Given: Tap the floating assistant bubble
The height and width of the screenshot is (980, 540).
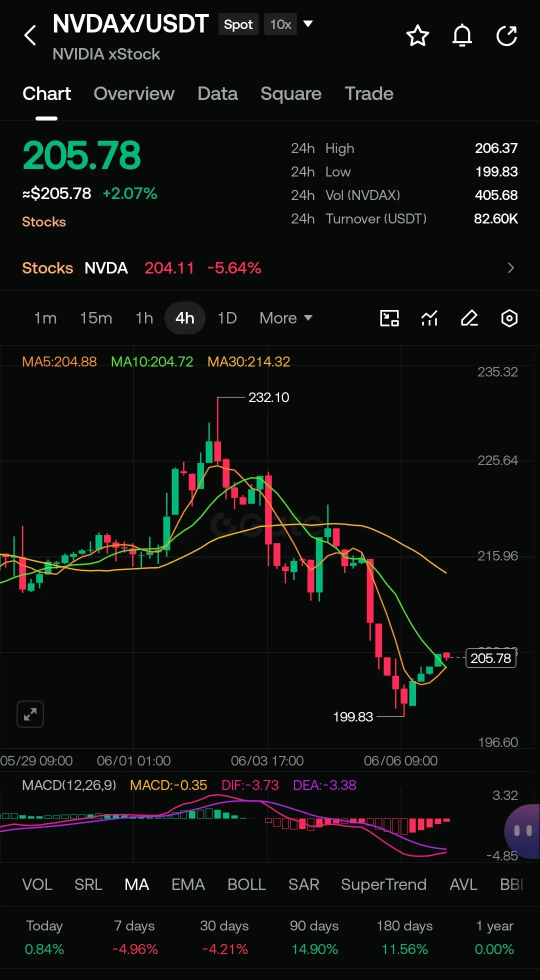Looking at the screenshot, I should [522, 831].
